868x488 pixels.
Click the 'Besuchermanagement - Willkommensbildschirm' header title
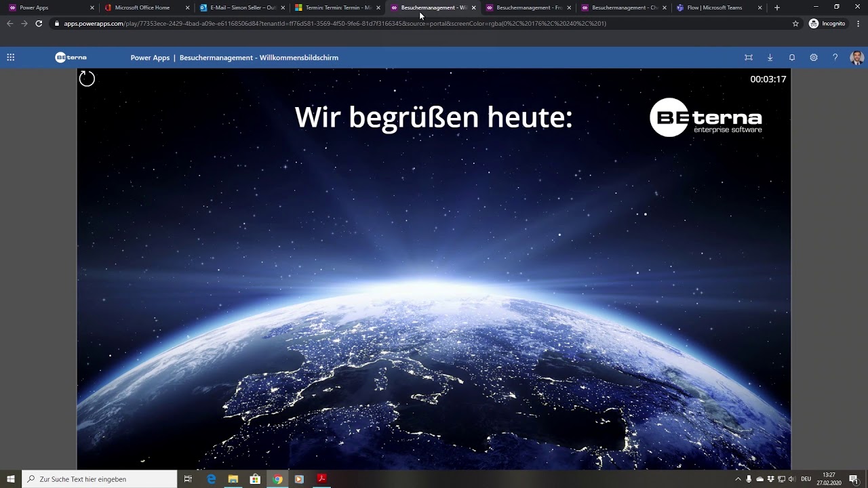point(259,58)
